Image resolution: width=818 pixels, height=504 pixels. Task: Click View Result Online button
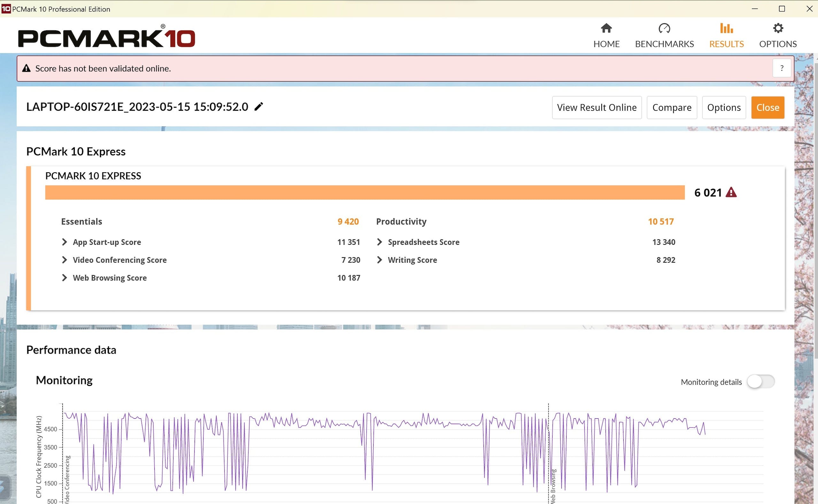[597, 107]
